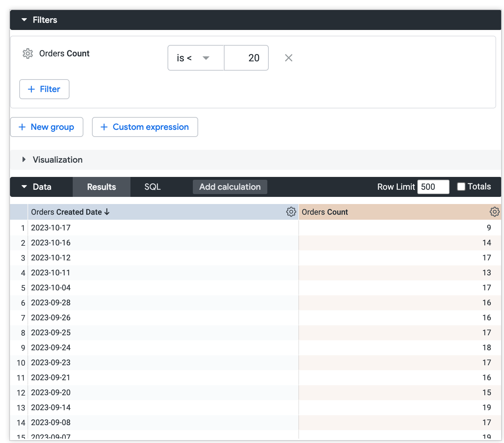Click the + Filter button
Image resolution: width=504 pixels, height=443 pixels.
coord(44,89)
